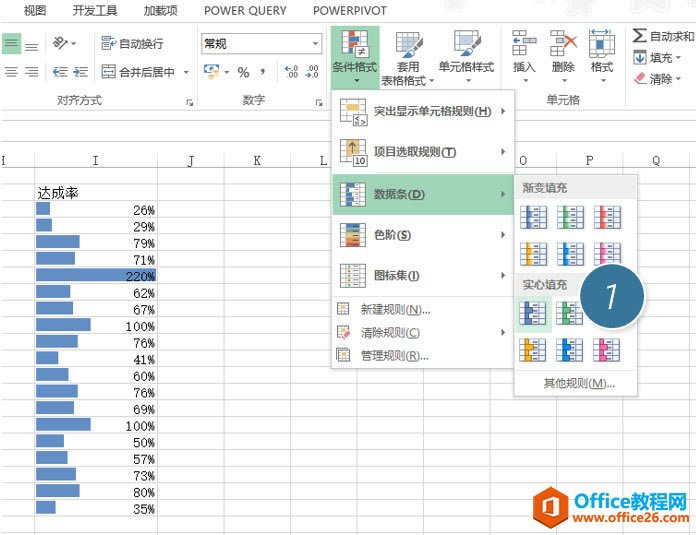Pick purple solid fill data bar
Screen dimensions: 696x535
click(608, 350)
